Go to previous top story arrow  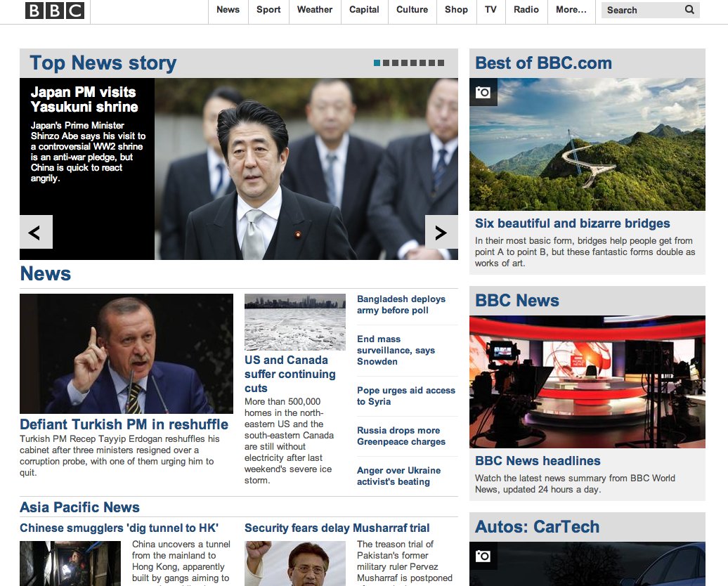click(36, 232)
